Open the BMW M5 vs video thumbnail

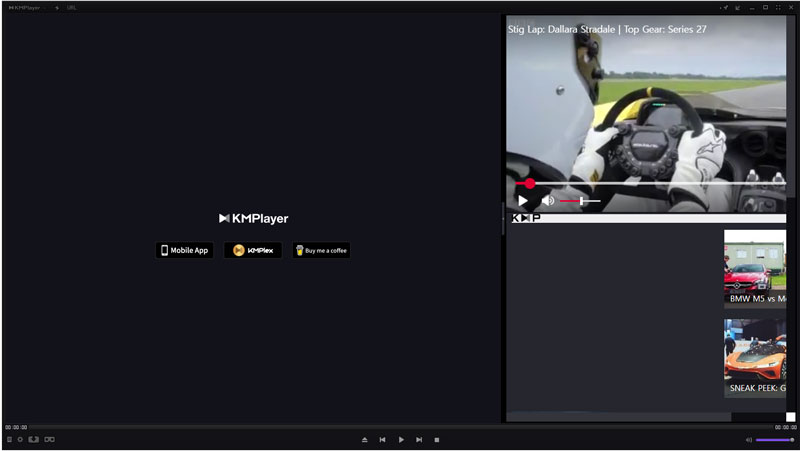(755, 269)
